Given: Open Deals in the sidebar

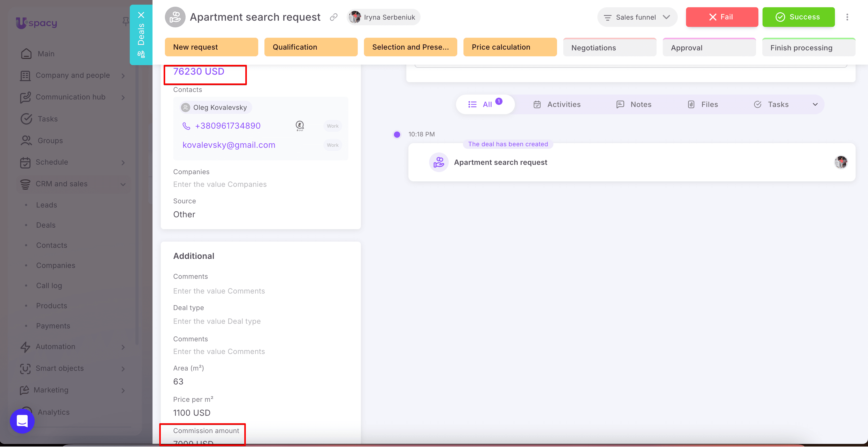Looking at the screenshot, I should tap(46, 225).
